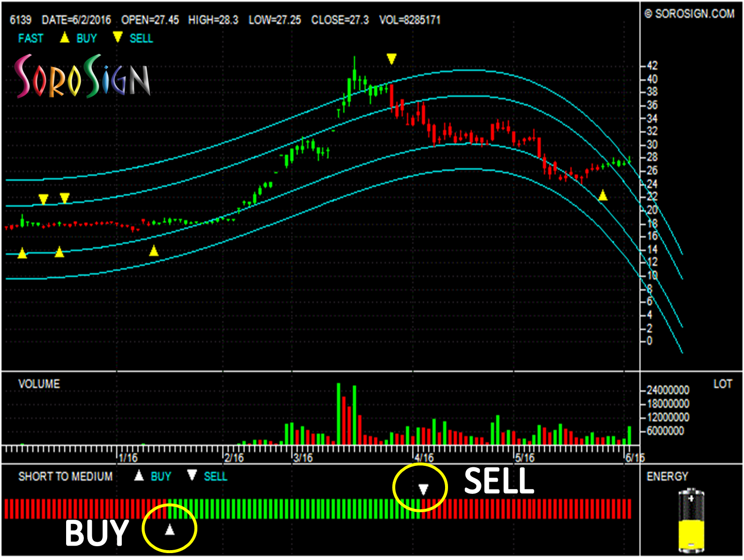Click the Energy battery icon
The height and width of the screenshot is (560, 744).
(691, 520)
